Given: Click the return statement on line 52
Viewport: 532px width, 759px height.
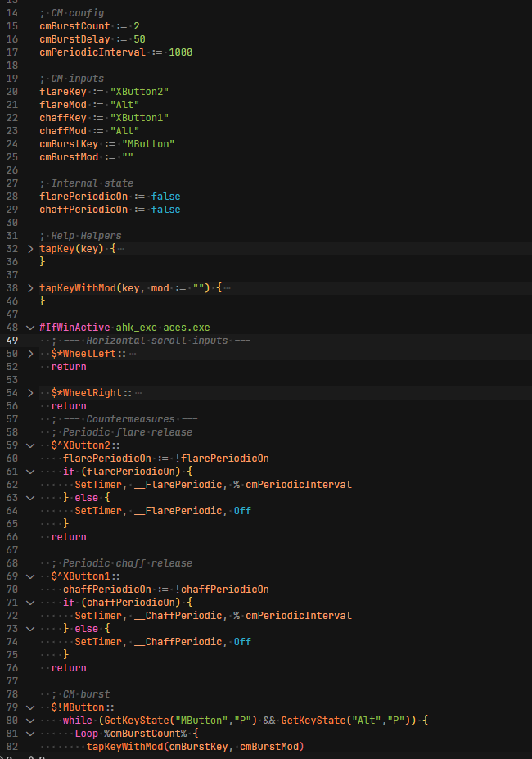Looking at the screenshot, I should tap(69, 367).
